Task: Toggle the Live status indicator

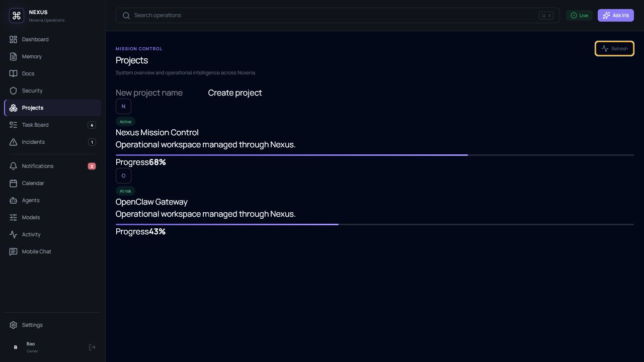Action: (579, 16)
